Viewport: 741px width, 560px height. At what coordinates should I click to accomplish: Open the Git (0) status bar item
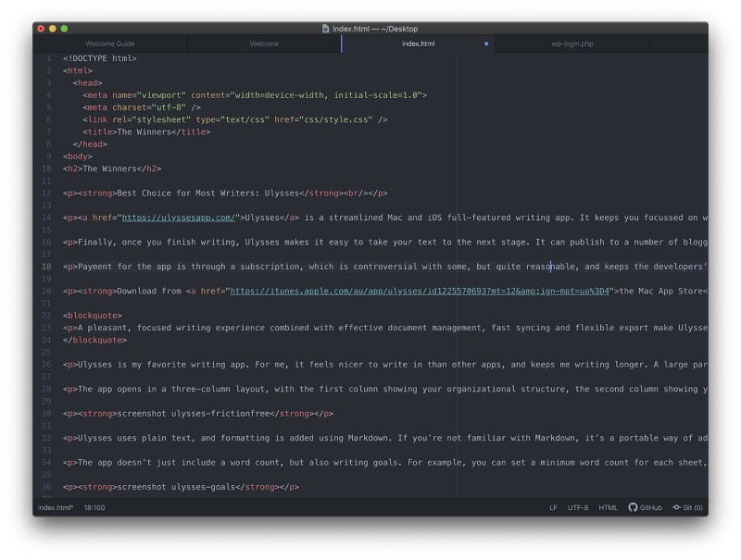pyautogui.click(x=687, y=507)
